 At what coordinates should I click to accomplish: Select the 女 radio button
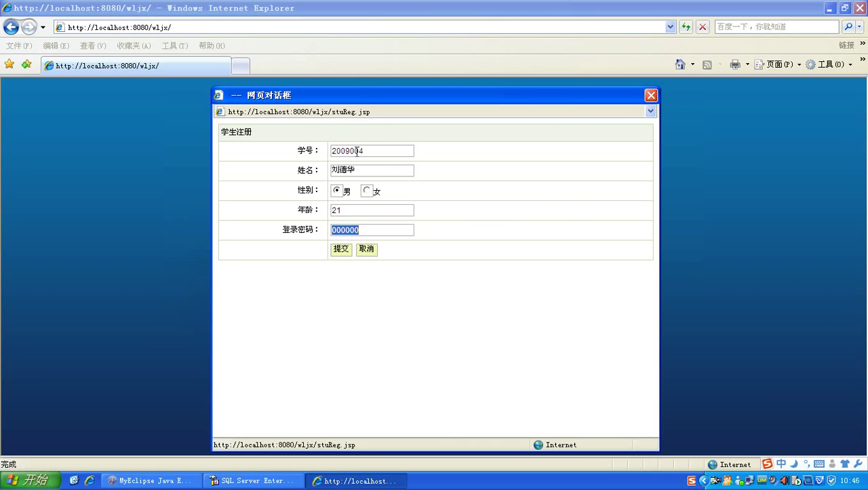(367, 191)
